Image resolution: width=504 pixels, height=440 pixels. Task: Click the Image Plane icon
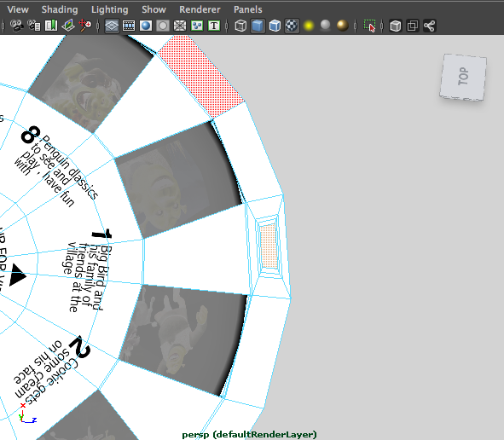(68, 26)
